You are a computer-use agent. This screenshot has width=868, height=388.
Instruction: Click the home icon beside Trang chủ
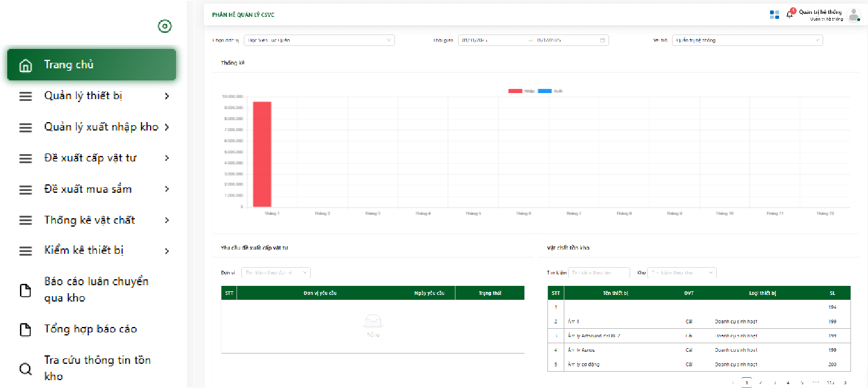point(25,65)
